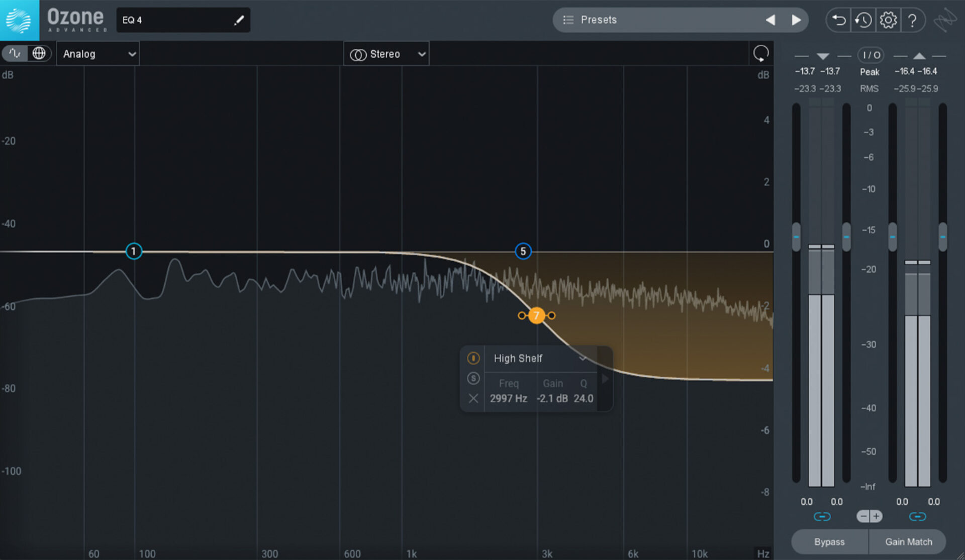Image resolution: width=965 pixels, height=560 pixels.
Task: Click the pencil to rename EQ 4
Action: 240,20
